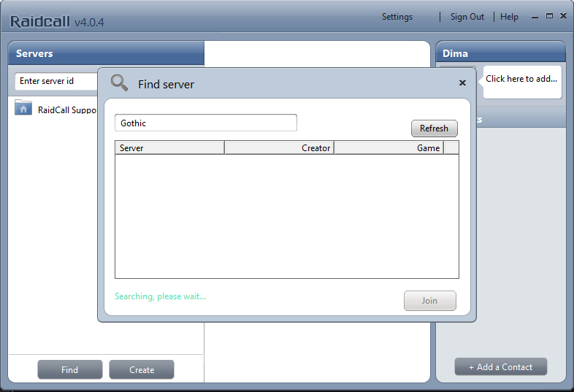The height and width of the screenshot is (392, 574).
Task: Click the 'Click here to add...' status bubble
Action: [522, 82]
